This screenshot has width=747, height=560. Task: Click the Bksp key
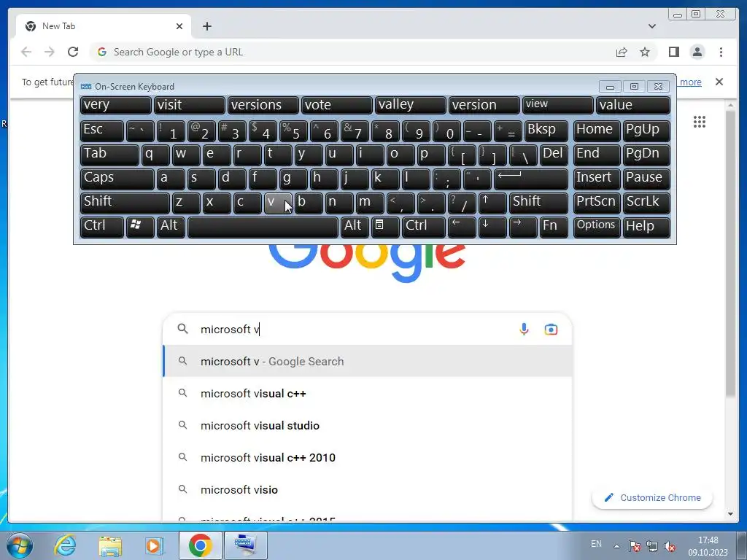pyautogui.click(x=546, y=131)
